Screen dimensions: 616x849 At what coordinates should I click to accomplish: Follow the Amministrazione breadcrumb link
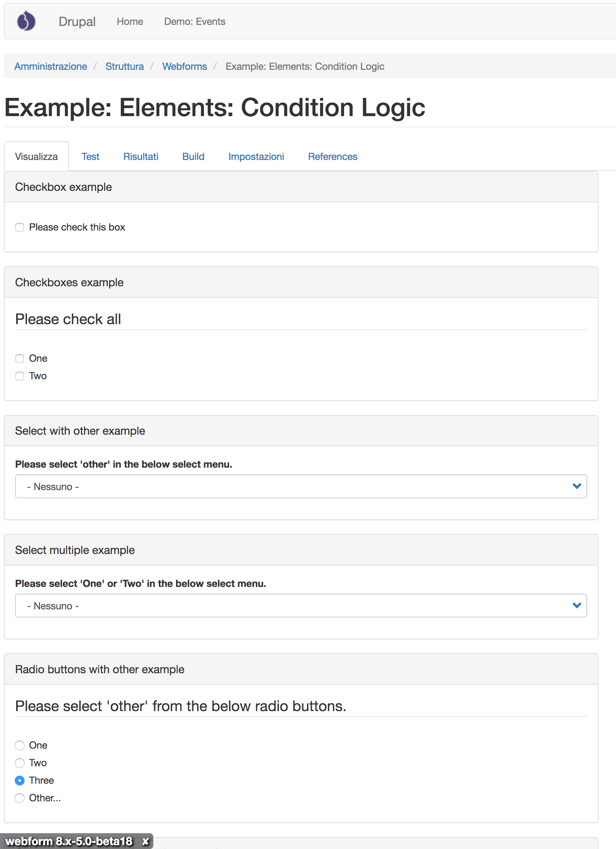tap(51, 66)
